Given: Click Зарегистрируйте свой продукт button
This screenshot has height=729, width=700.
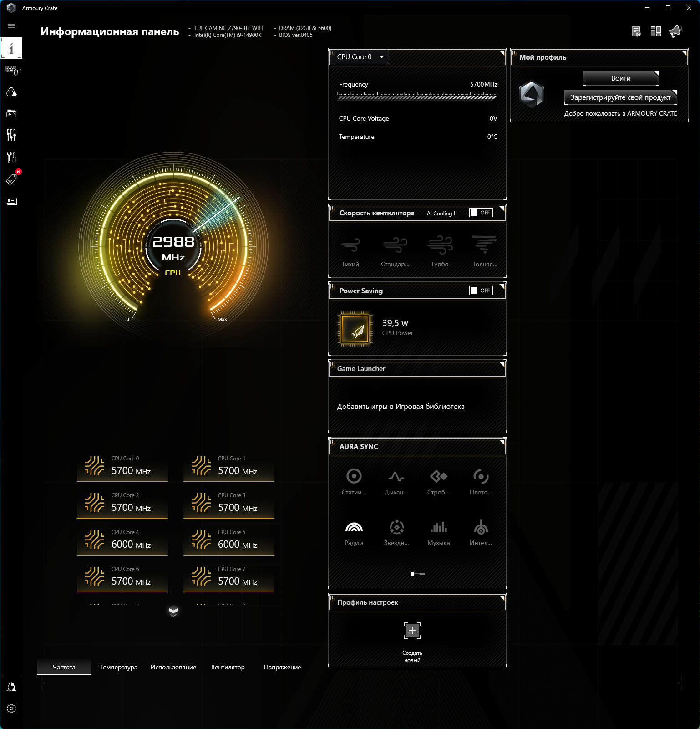Looking at the screenshot, I should [621, 97].
